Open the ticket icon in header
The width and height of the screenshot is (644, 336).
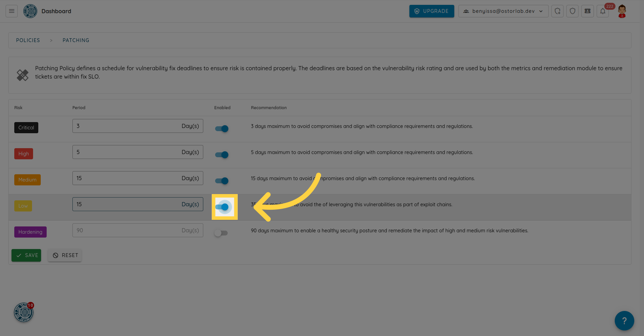(587, 11)
